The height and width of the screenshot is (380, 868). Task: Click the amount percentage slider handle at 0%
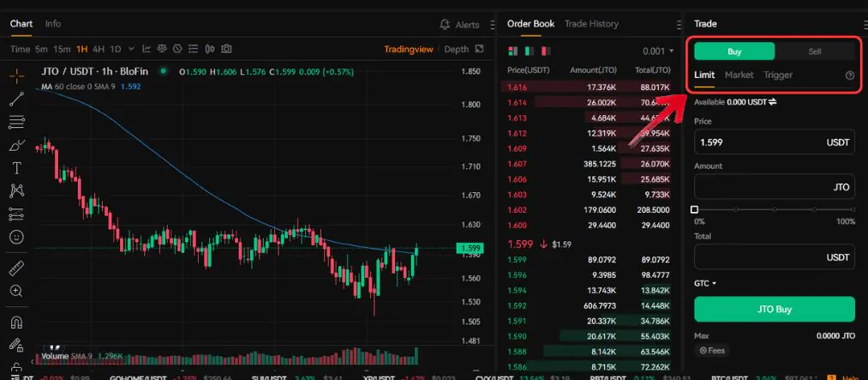click(694, 209)
